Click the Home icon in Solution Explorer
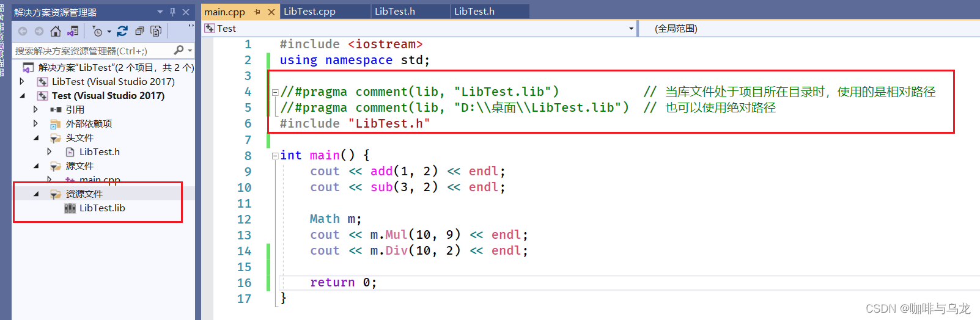980x320 pixels. click(56, 31)
